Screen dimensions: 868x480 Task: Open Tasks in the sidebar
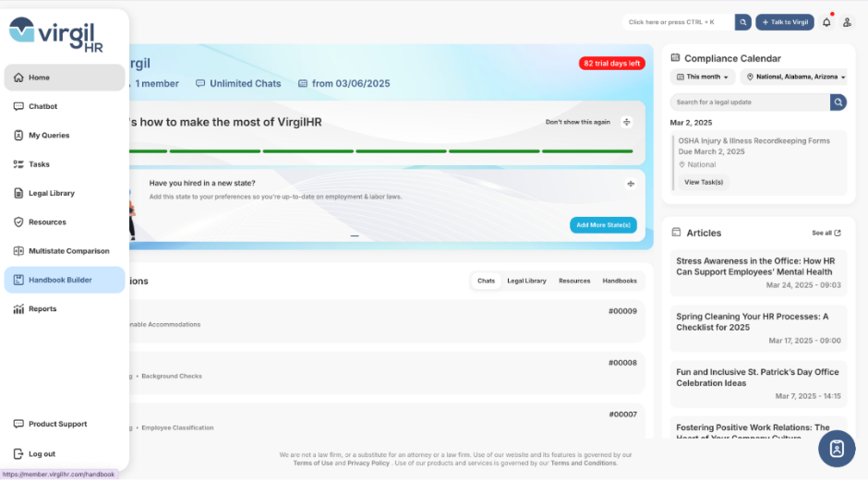pyautogui.click(x=65, y=164)
